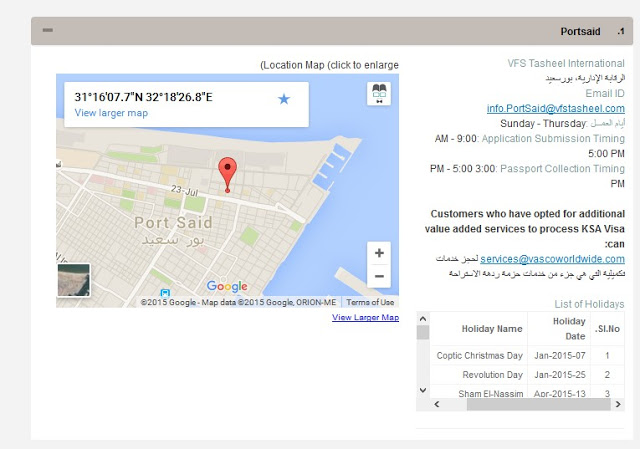Click the Portsaid accordion header title
Image resolution: width=640 pixels, height=449 pixels.
coord(580,31)
